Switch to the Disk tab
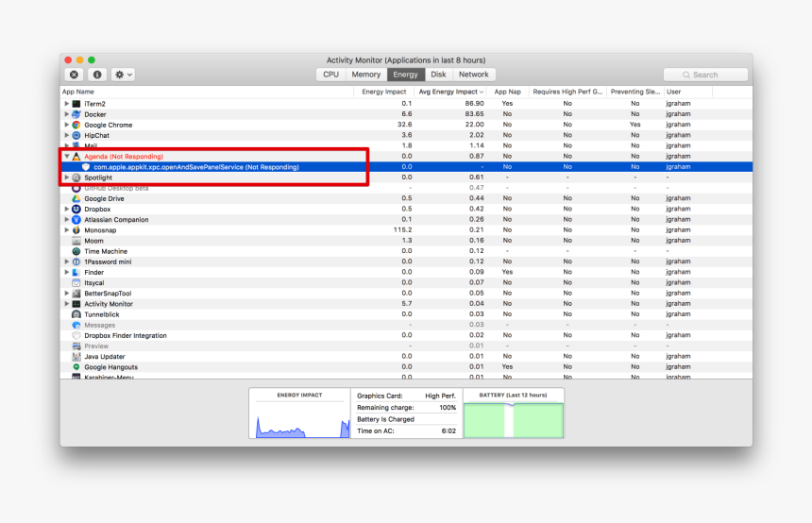This screenshot has width=812, height=523. (x=439, y=75)
